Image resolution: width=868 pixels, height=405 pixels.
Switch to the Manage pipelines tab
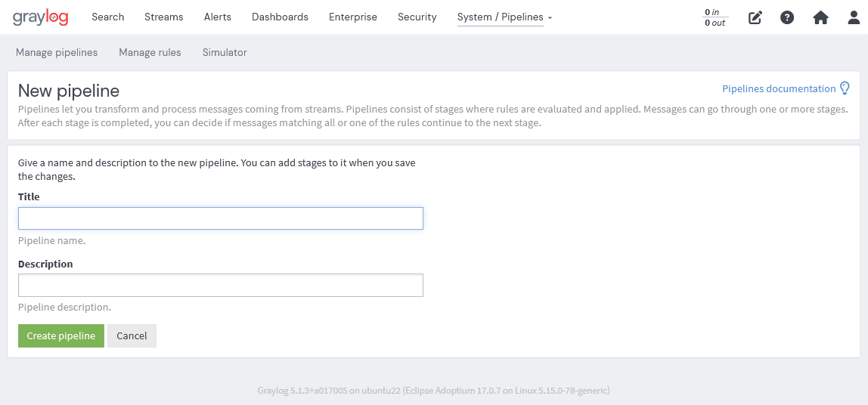pyautogui.click(x=57, y=52)
